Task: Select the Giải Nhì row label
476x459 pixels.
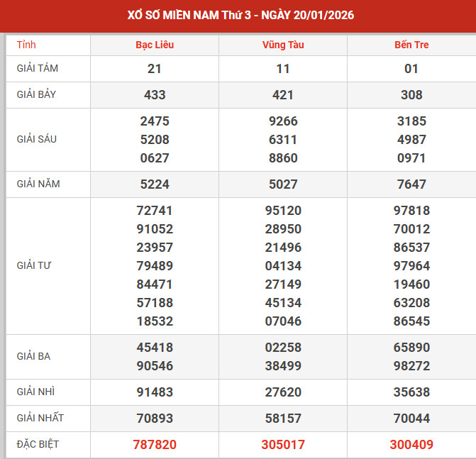Action: [x=35, y=392]
